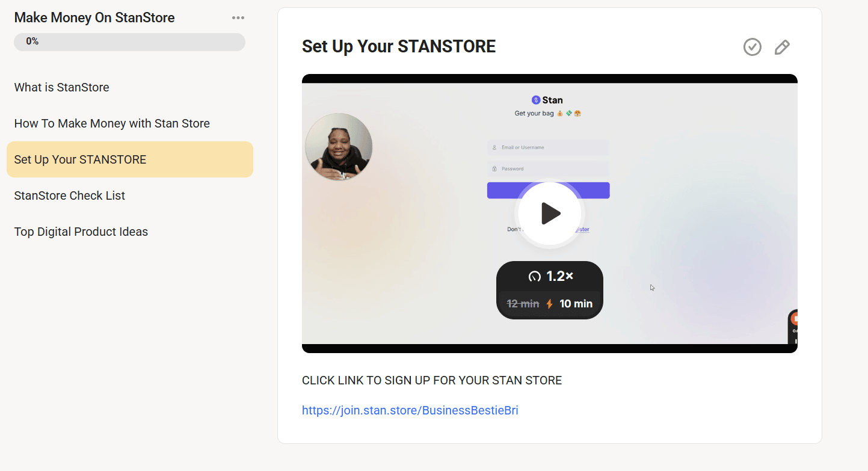This screenshot has height=471, width=868.
Task: Click the presenter's circular webcam avatar
Action: click(x=339, y=147)
